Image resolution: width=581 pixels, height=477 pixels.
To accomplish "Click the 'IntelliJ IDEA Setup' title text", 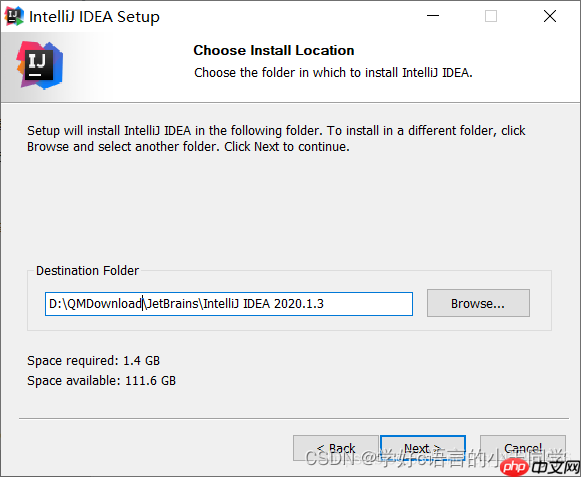I will pyautogui.click(x=94, y=17).
